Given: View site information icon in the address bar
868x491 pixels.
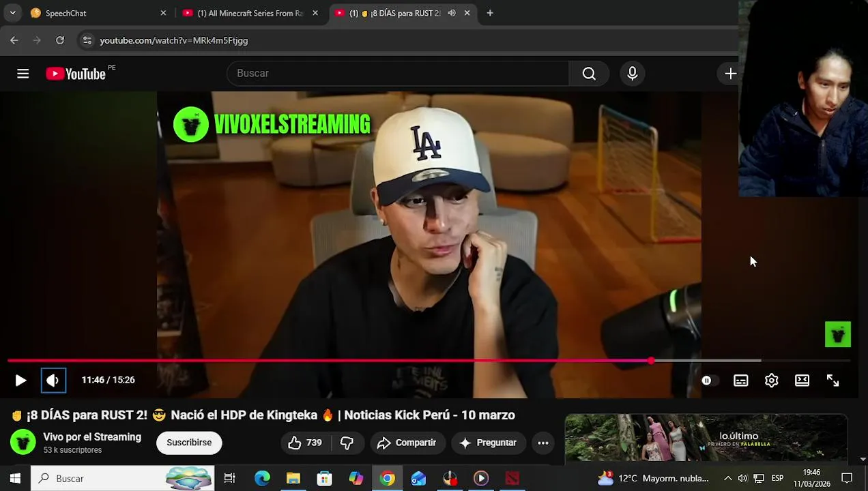Looking at the screenshot, I should pos(87,40).
